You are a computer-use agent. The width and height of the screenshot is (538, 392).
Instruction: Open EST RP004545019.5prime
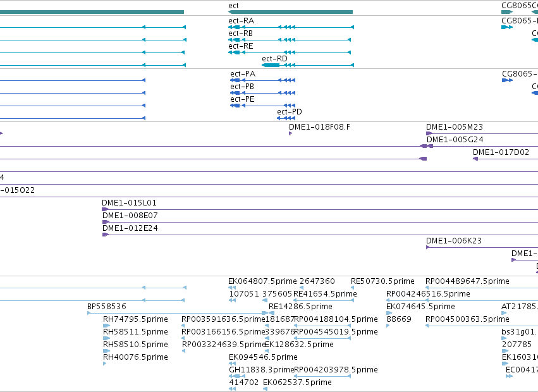336,332
